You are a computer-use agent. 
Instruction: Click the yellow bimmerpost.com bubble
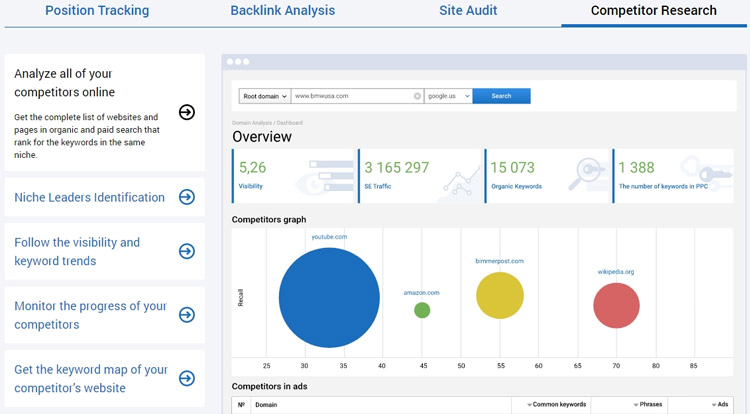point(500,295)
